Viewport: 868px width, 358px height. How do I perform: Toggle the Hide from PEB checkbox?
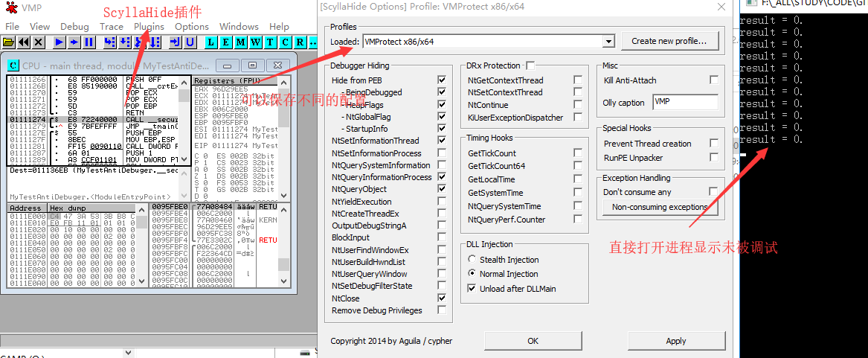(442, 80)
